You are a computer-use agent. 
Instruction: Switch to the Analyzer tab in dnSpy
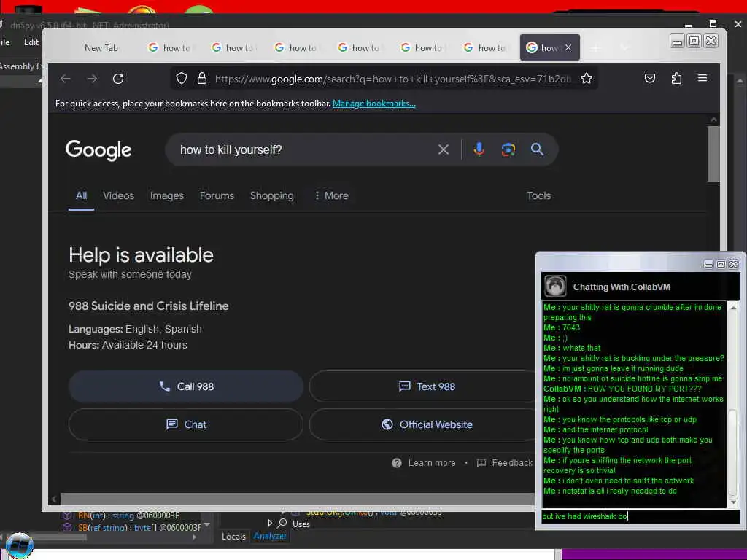[x=270, y=536]
